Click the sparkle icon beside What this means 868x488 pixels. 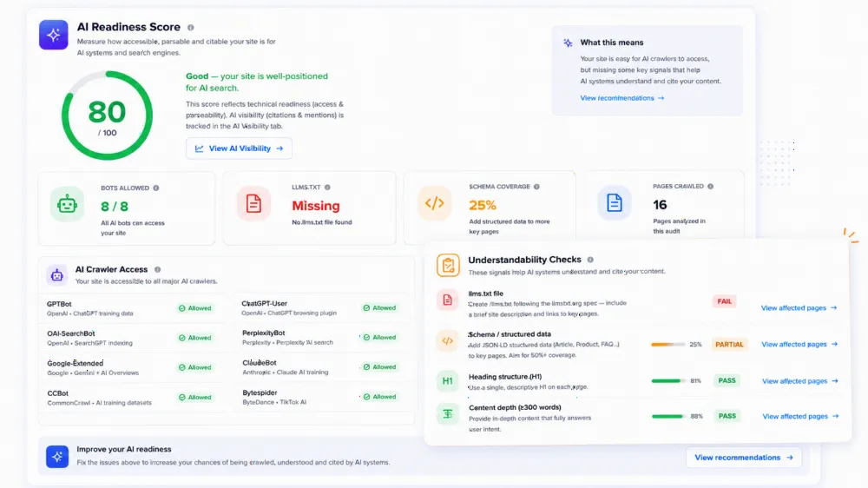[568, 43]
